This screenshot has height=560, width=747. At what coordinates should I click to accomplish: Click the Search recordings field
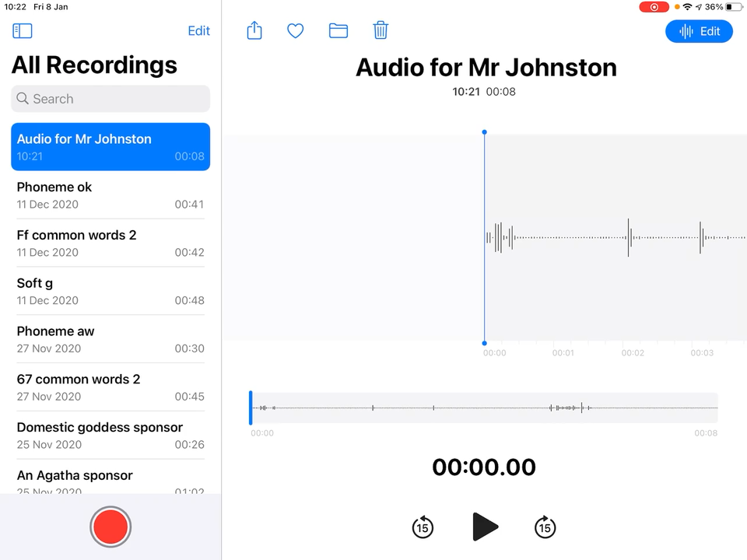(x=110, y=99)
